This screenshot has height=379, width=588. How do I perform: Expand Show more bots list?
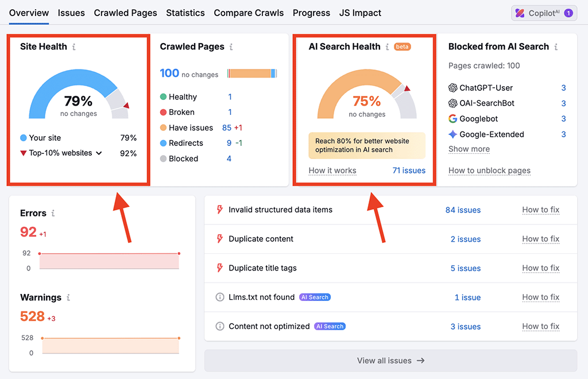click(x=469, y=149)
